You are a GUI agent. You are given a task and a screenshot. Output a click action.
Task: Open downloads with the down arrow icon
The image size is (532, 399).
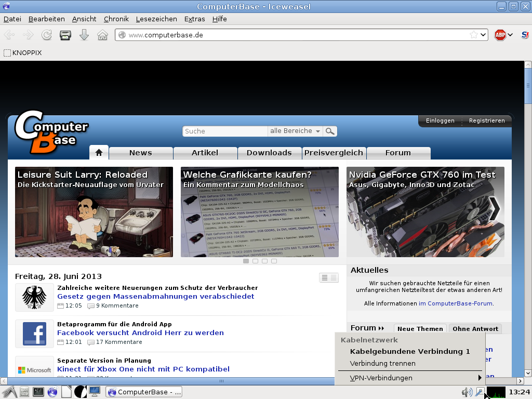[x=84, y=35]
